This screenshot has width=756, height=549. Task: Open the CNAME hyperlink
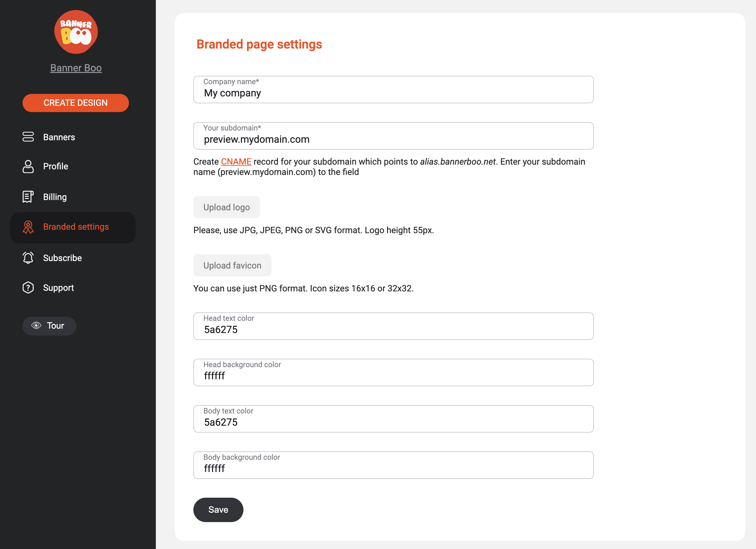[x=236, y=162]
